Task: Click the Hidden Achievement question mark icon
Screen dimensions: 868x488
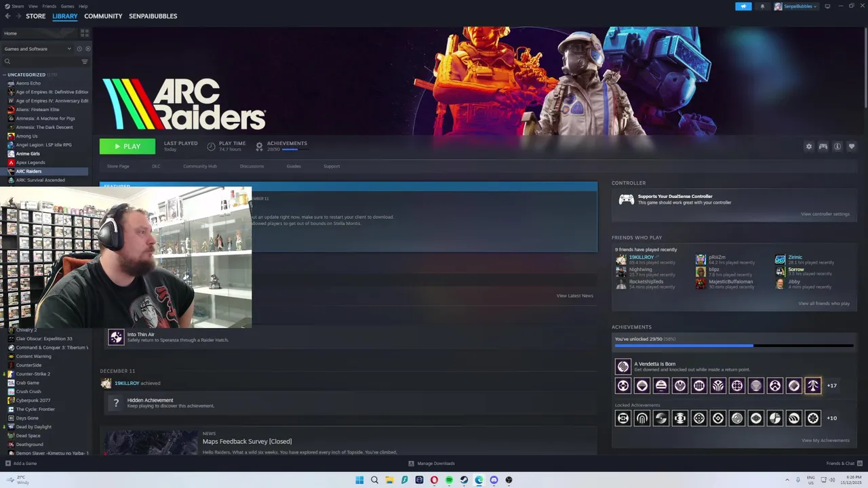Action: 116,403
